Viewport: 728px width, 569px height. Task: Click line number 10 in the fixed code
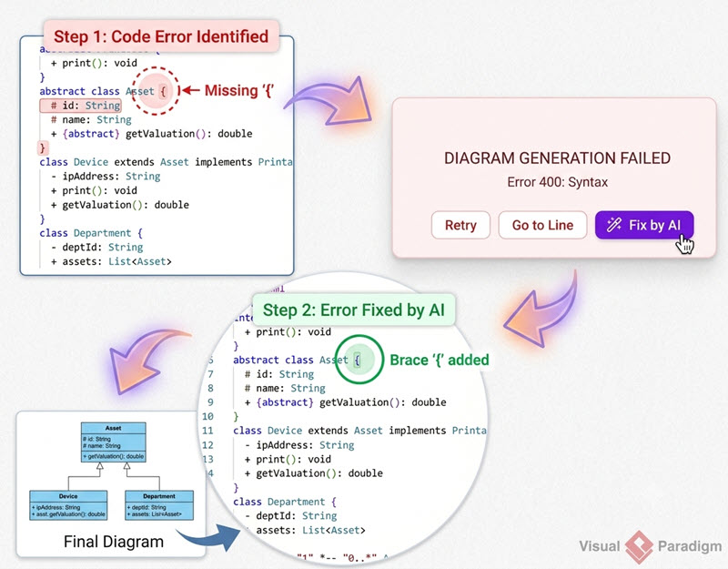point(207,417)
